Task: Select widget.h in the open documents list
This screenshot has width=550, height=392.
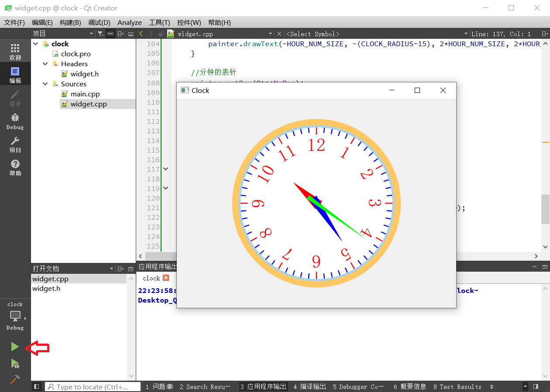Action: (46, 289)
